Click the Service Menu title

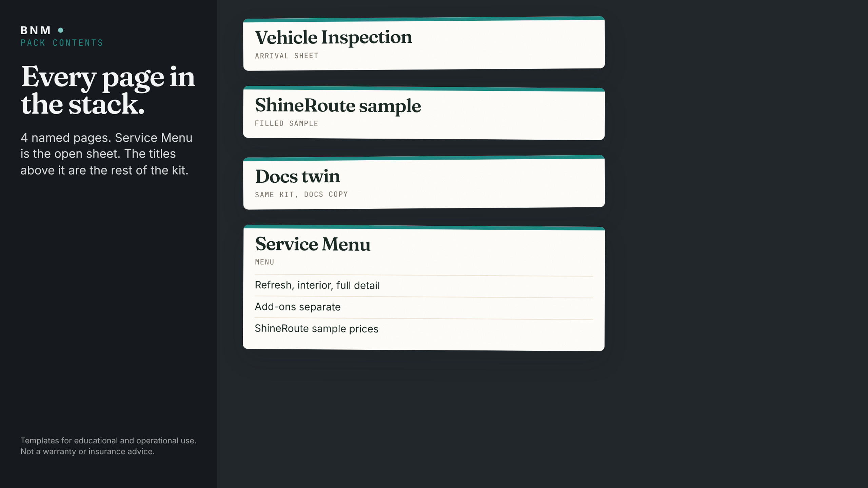[313, 244]
